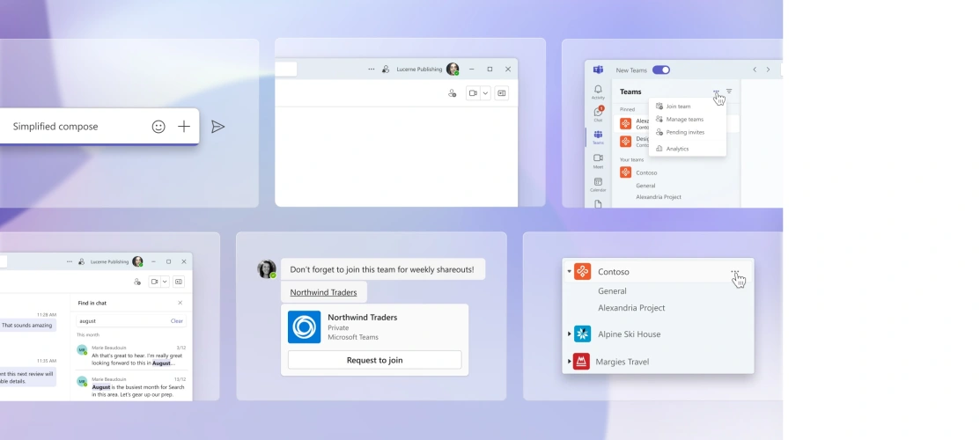The width and height of the screenshot is (980, 440).
Task: Click the filter icon beside the Teams header
Action: point(729,92)
